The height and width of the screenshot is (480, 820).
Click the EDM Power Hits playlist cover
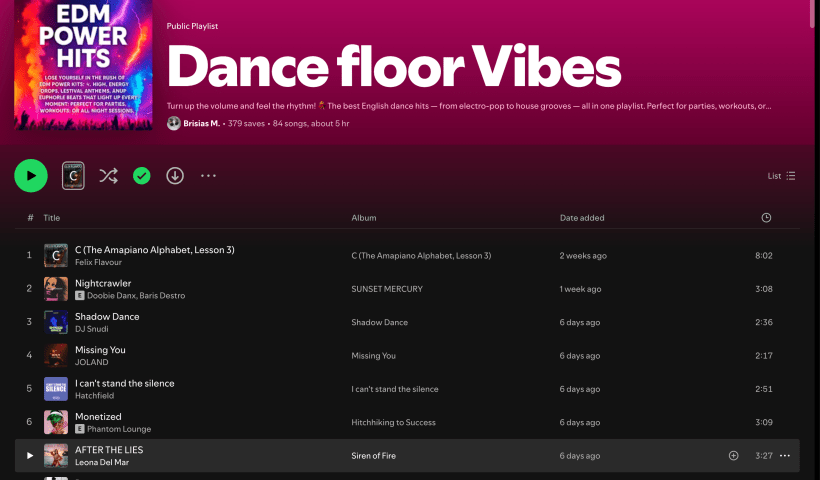coord(76,65)
